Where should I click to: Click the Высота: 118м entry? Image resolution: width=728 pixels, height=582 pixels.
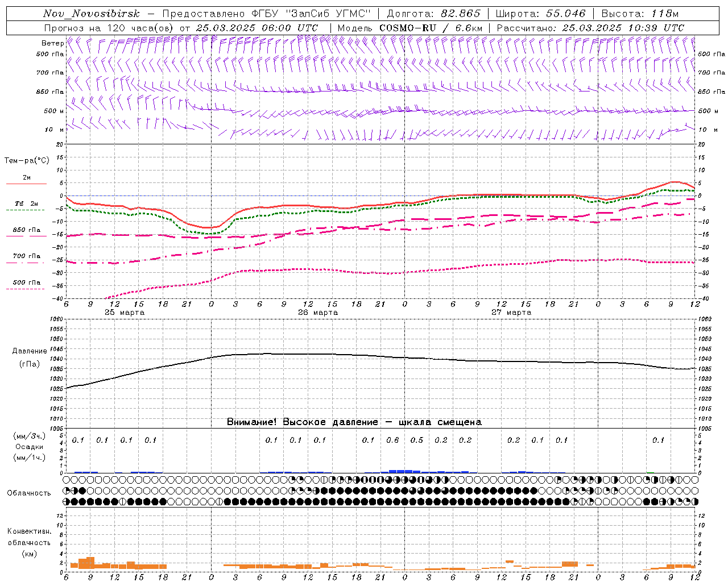click(640, 14)
